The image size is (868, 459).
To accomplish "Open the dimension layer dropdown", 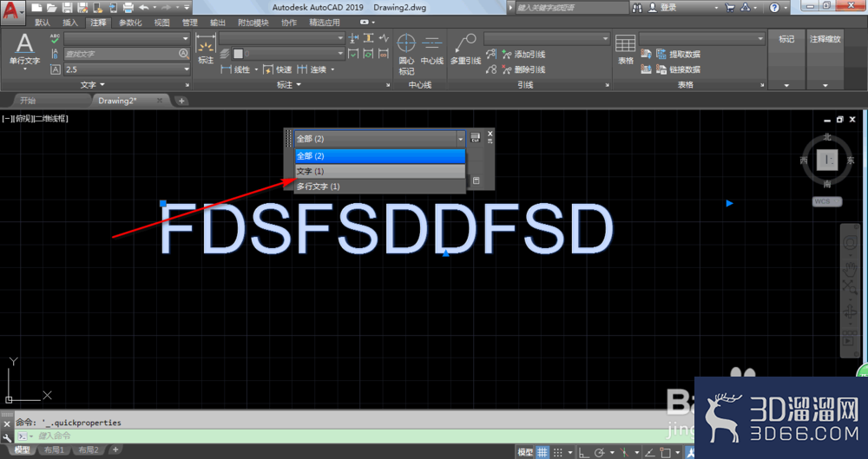I will click(288, 54).
